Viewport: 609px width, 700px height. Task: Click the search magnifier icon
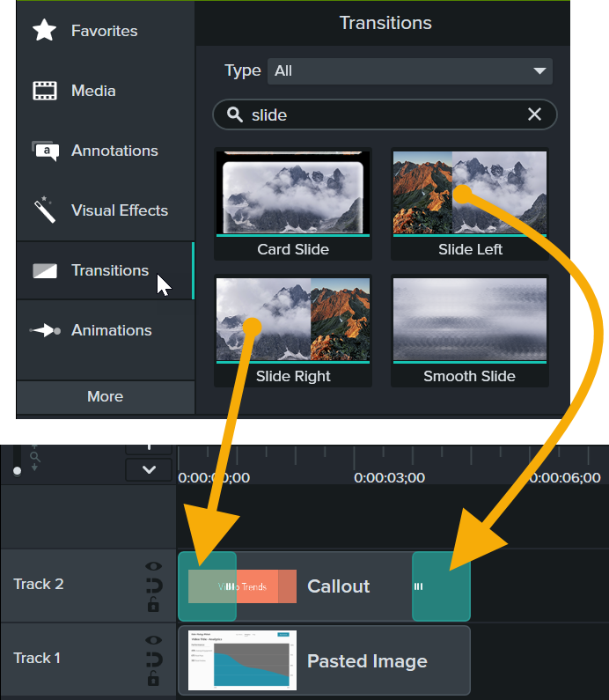[235, 114]
